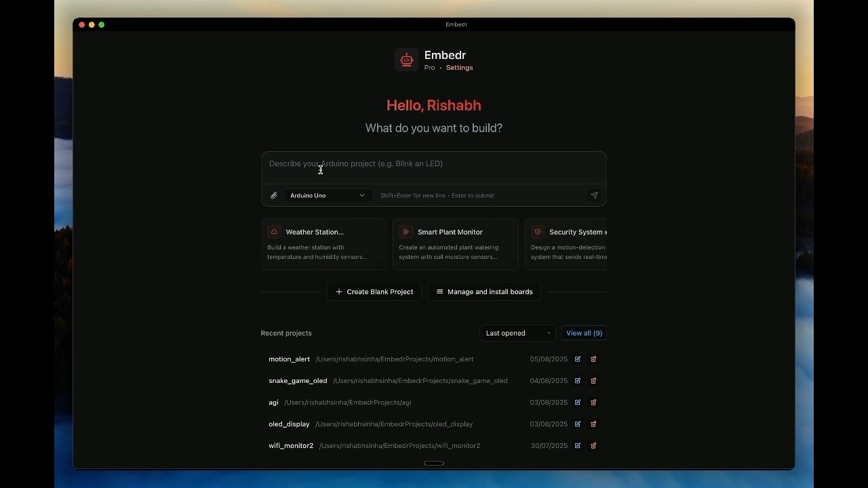Select the Security System template card

[566, 244]
